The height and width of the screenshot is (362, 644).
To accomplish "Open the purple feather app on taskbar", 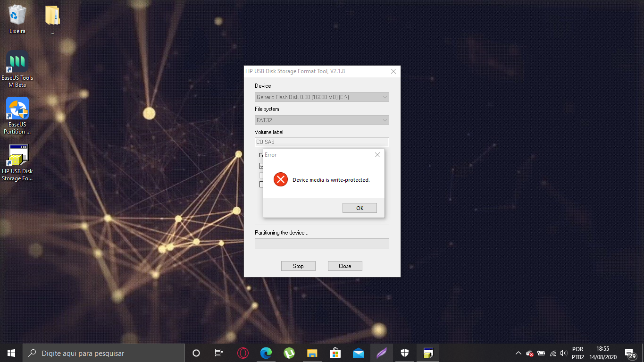I will pos(382,353).
